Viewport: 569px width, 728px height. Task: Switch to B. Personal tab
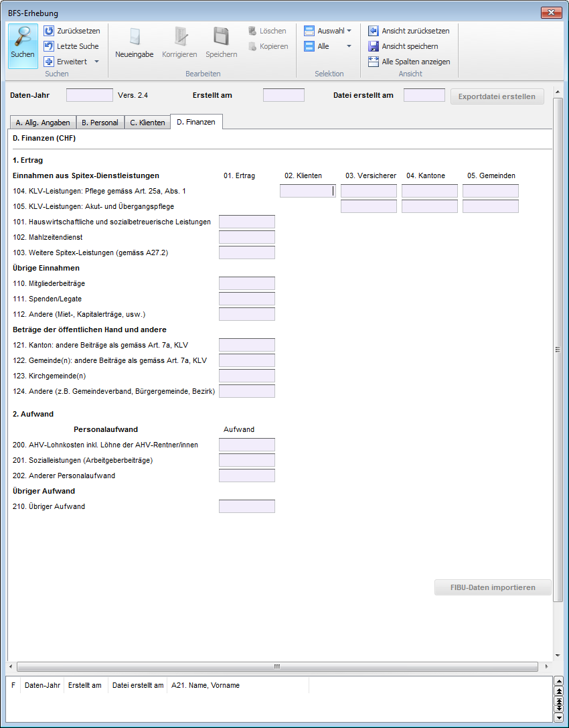[100, 123]
